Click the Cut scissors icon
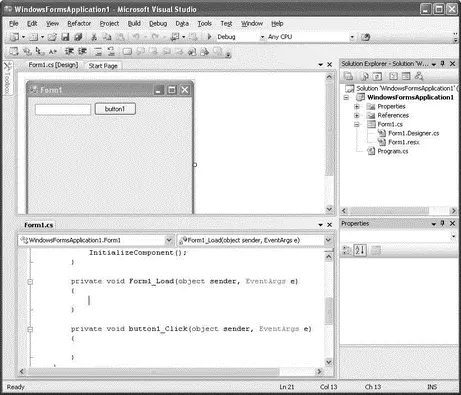461x395 pixels. click(x=94, y=37)
